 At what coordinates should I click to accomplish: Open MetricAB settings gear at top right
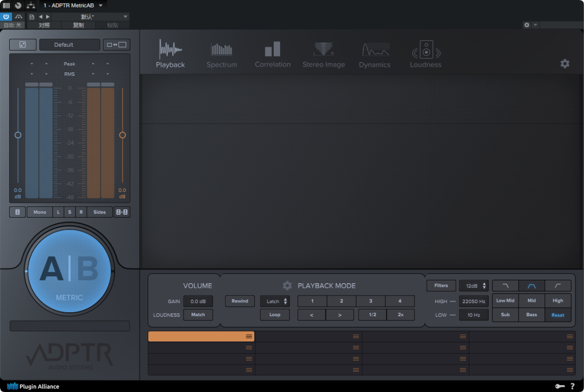pyautogui.click(x=565, y=64)
